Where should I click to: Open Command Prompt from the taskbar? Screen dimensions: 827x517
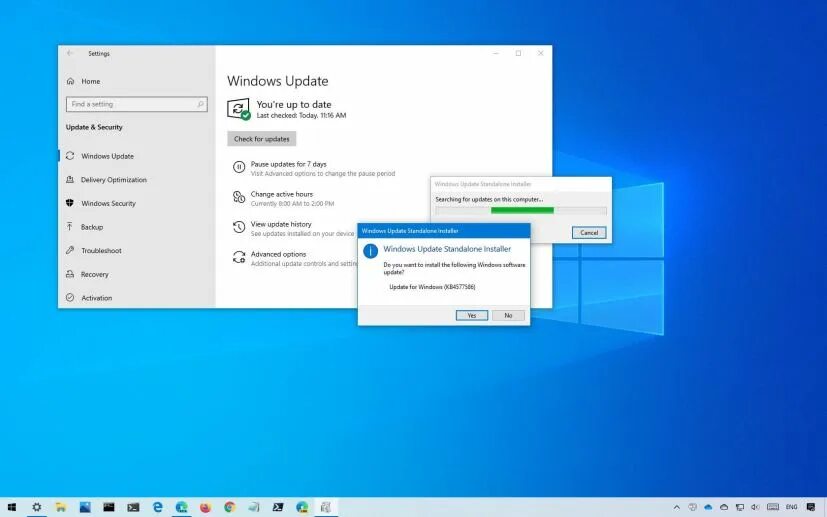(x=133, y=507)
